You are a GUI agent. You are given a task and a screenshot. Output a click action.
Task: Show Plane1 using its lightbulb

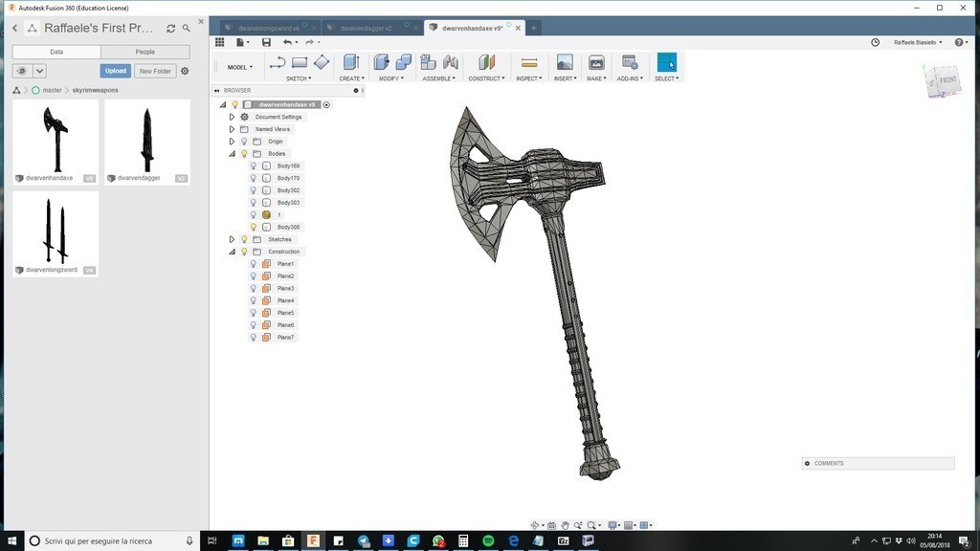point(254,264)
